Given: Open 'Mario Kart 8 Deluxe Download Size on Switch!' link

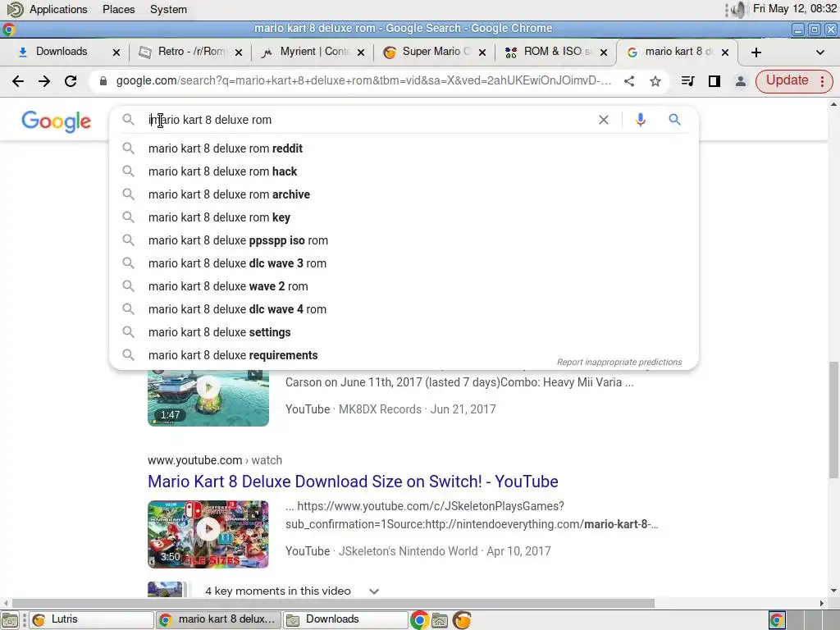Looking at the screenshot, I should click(x=353, y=481).
